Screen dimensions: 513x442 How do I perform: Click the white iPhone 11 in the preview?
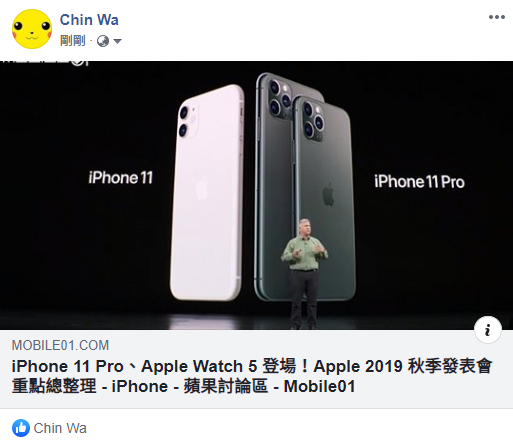click(x=207, y=193)
